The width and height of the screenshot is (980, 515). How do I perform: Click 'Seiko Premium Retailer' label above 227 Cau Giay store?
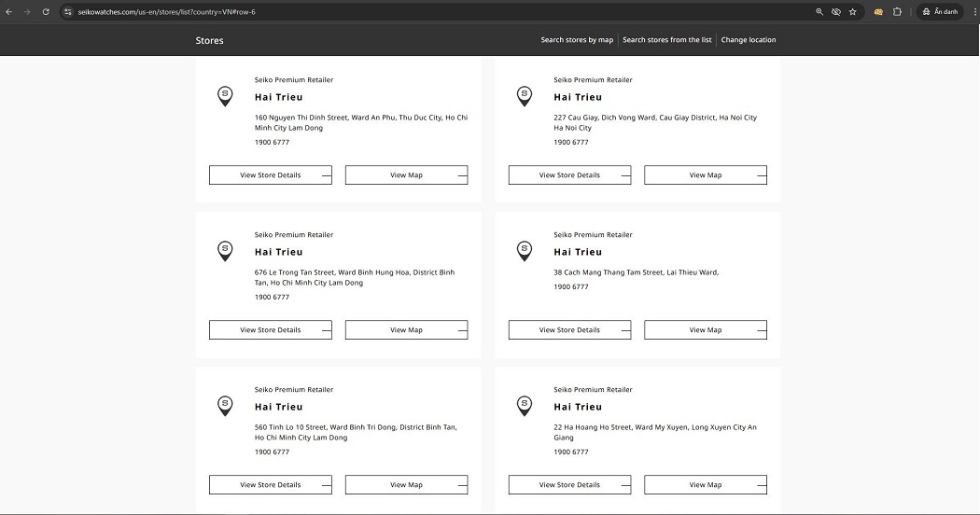593,80
